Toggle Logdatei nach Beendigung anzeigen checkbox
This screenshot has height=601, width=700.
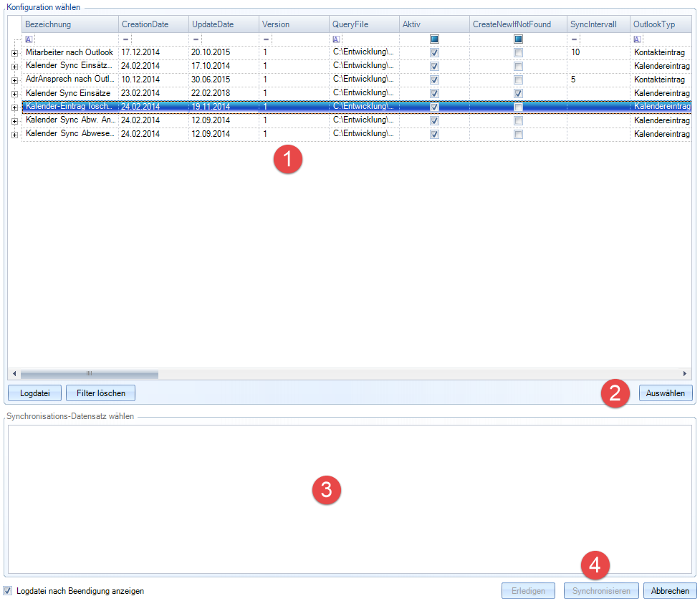(8, 591)
